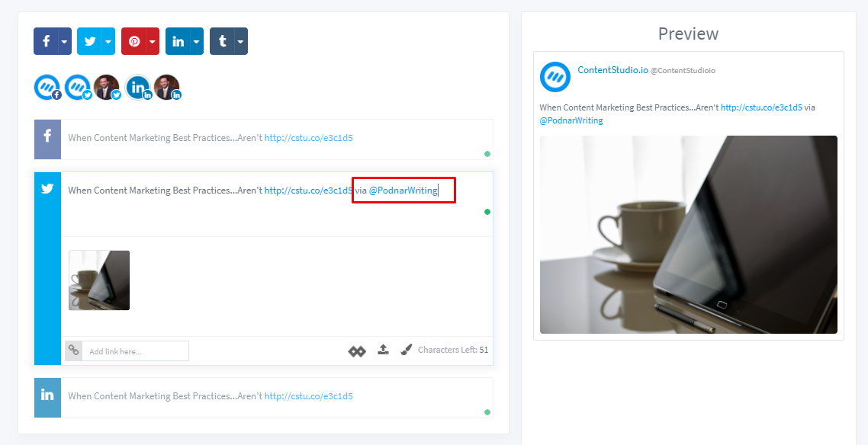Select the Facebook network icon
The width and height of the screenshot is (868, 445).
point(47,40)
